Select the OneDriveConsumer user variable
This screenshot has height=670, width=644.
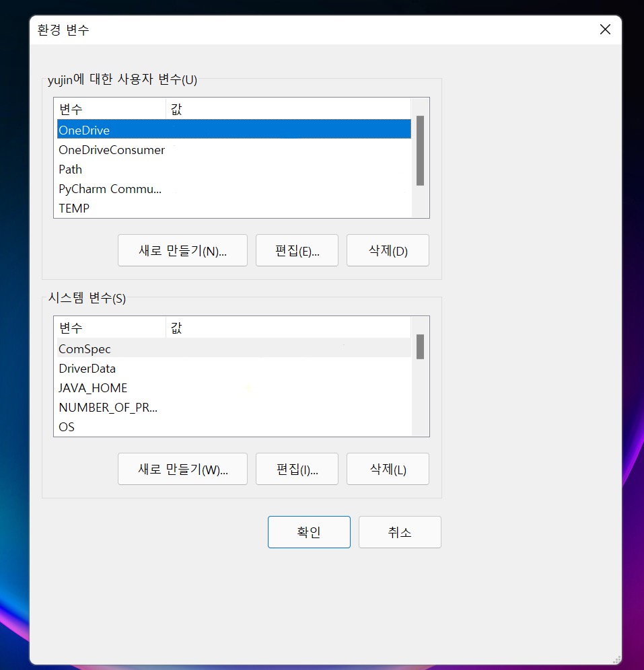(234, 149)
